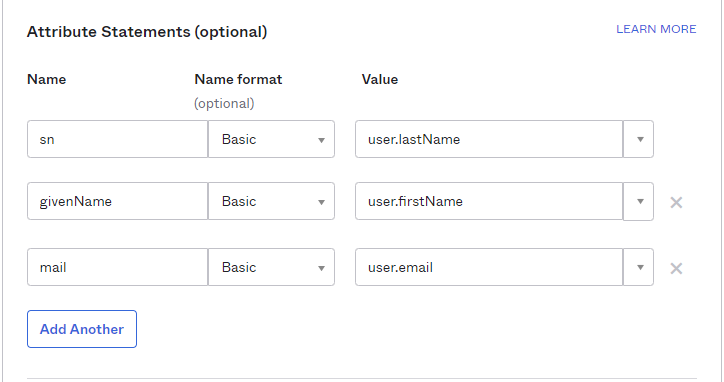Open Name format dropdown for sn
The image size is (724, 382).
pyautogui.click(x=272, y=139)
